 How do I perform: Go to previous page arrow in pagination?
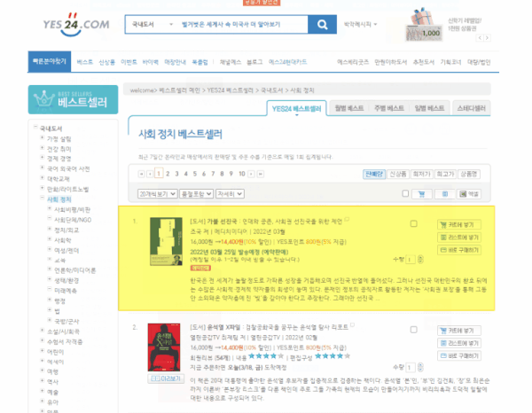pyautogui.click(x=147, y=174)
